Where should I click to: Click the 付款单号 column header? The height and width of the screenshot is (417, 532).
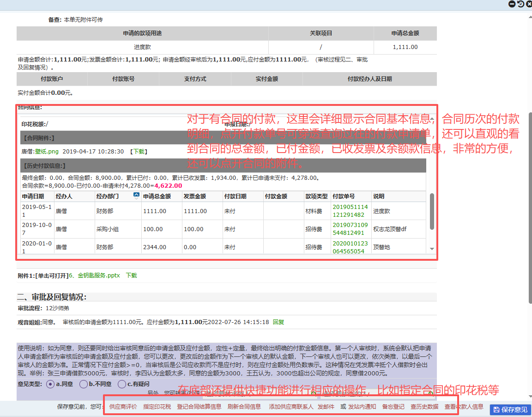344,196
